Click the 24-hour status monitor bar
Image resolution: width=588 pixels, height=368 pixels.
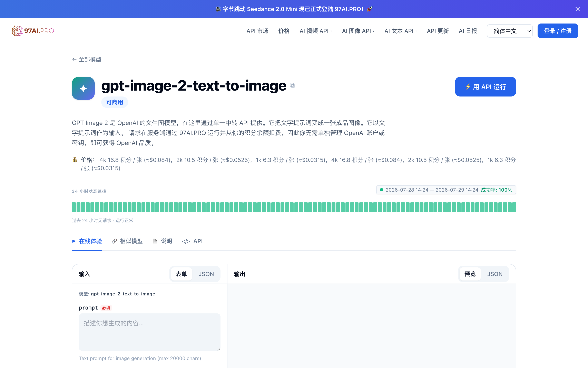[294, 207]
